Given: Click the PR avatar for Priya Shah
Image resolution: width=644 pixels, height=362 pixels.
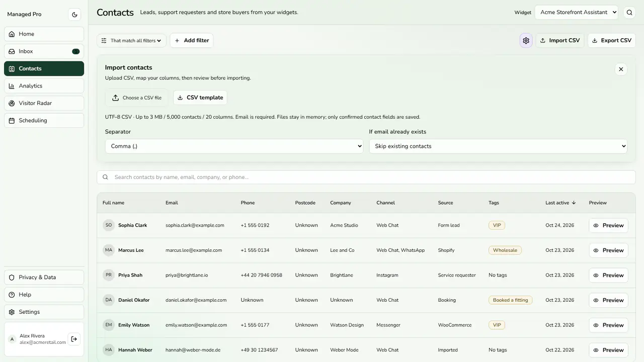Looking at the screenshot, I should (x=109, y=275).
